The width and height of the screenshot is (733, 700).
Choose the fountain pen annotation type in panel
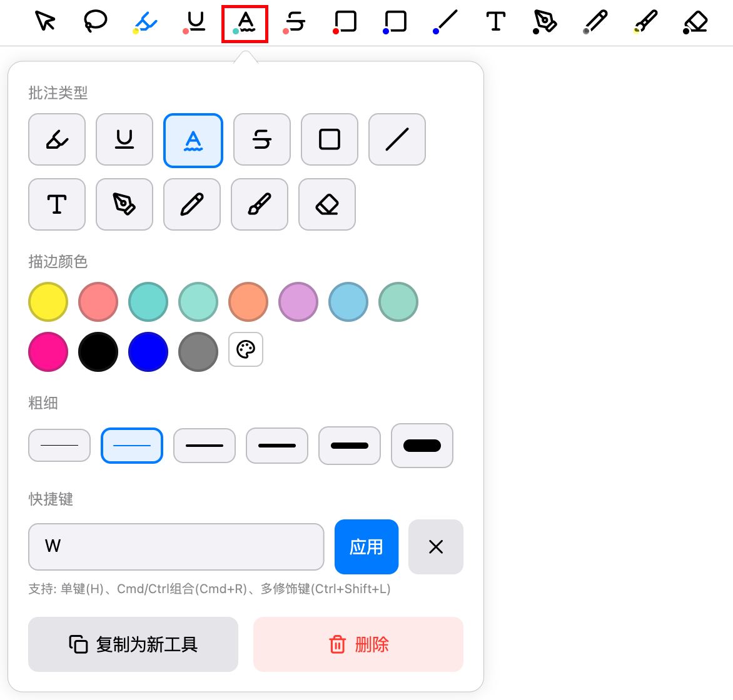[124, 204]
